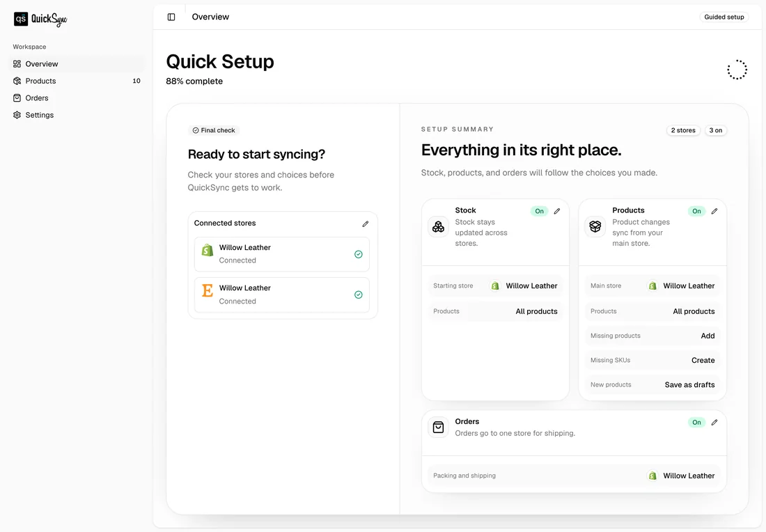
Task: Click the Products card box icon
Action: pyautogui.click(x=595, y=227)
